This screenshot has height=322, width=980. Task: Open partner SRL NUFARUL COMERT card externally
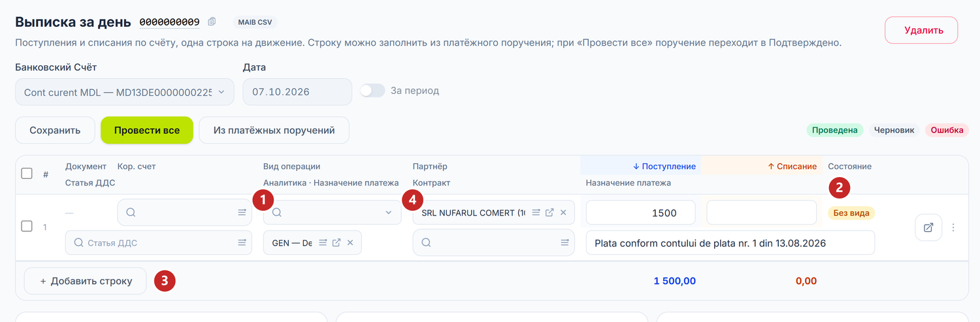pyautogui.click(x=549, y=212)
